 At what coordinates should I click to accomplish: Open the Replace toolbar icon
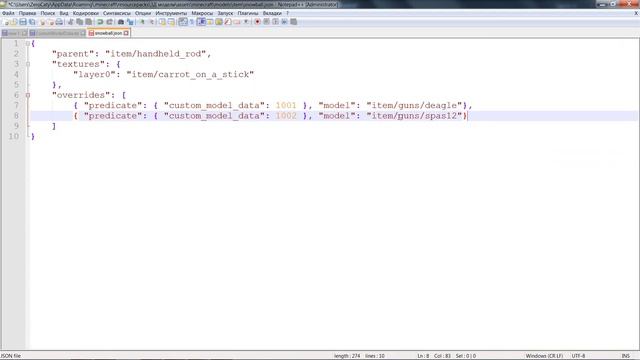(131, 22)
